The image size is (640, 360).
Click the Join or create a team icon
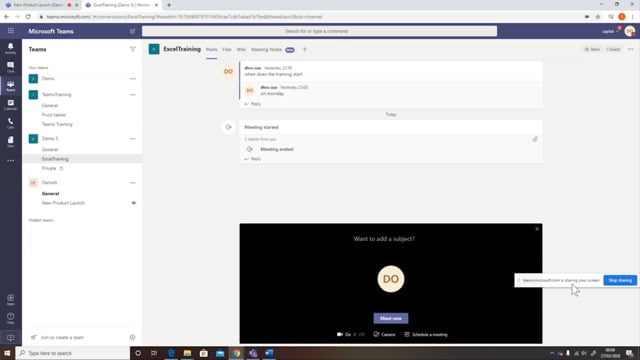pos(34,337)
